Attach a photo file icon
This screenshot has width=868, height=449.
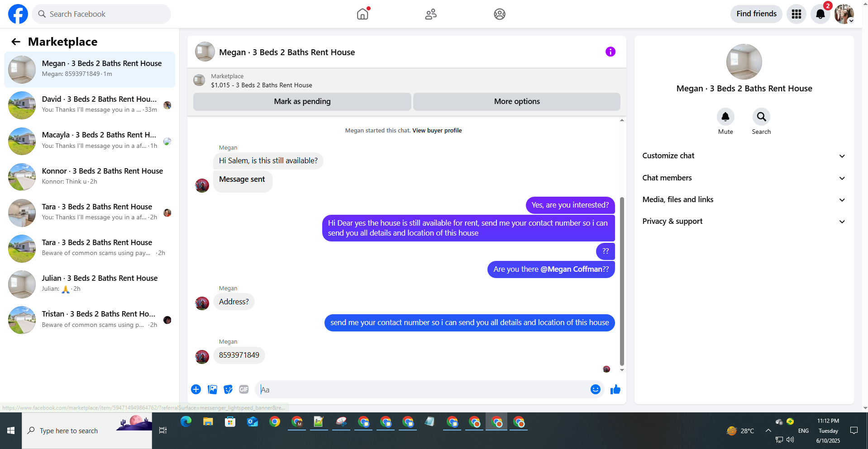point(212,389)
